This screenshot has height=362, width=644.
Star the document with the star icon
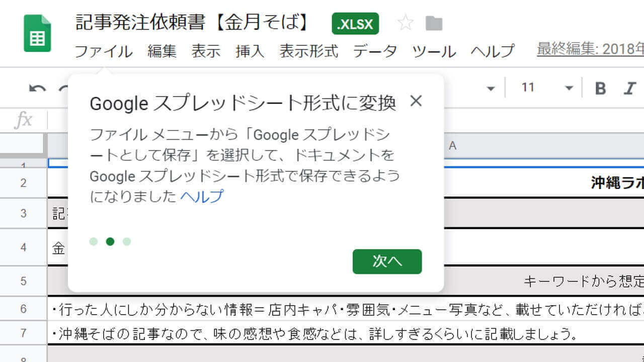click(405, 23)
